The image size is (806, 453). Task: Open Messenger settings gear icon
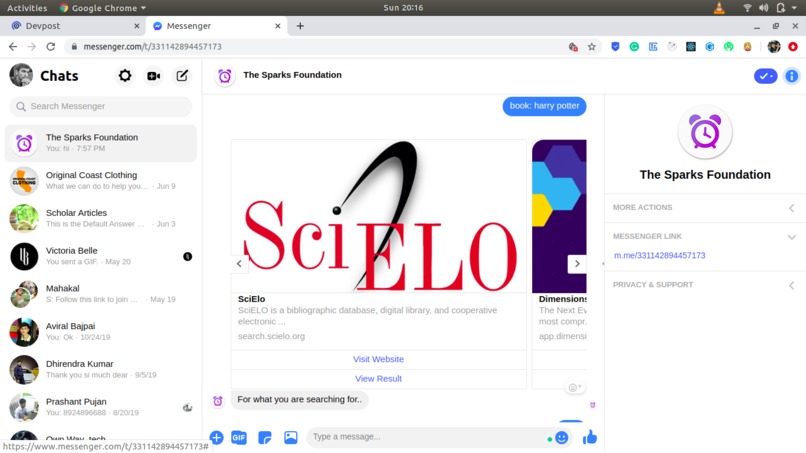tap(125, 76)
